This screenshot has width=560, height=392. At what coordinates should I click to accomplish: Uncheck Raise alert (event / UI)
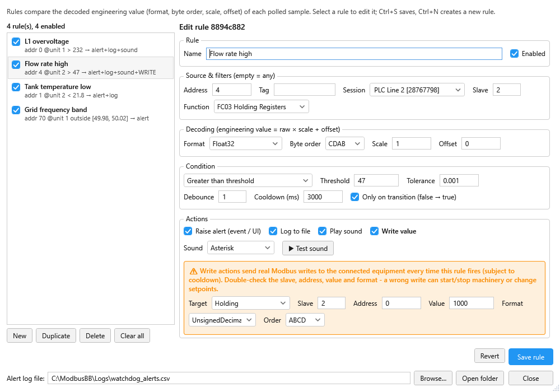point(188,231)
